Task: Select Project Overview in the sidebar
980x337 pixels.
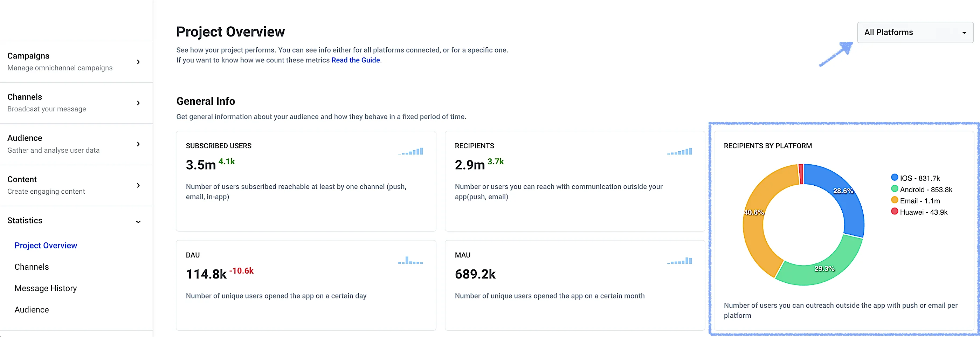Action: pos(46,245)
